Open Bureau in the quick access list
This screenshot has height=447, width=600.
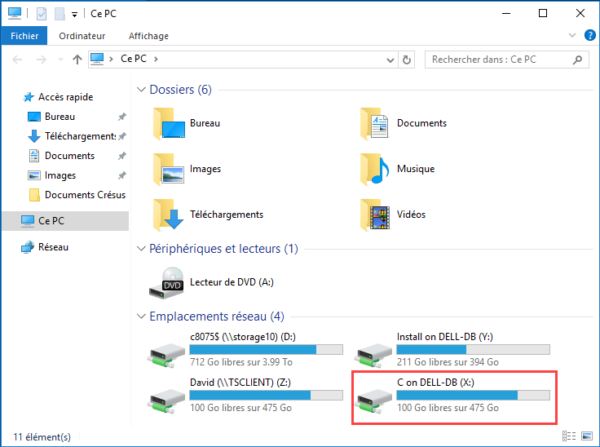60,116
